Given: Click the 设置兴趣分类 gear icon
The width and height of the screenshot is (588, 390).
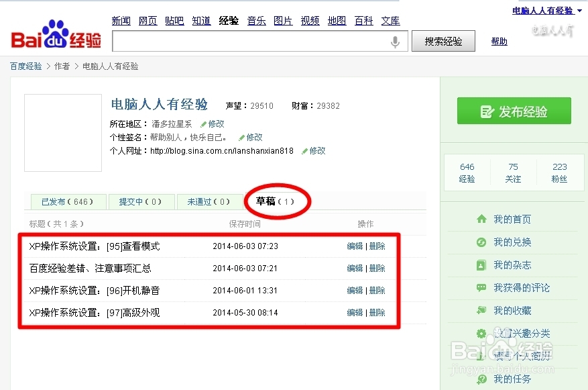Looking at the screenshot, I should [x=480, y=333].
